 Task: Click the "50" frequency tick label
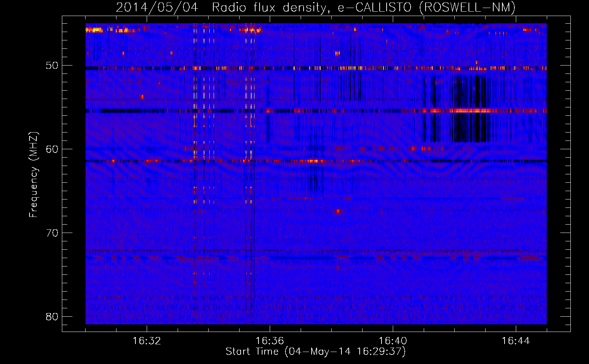[x=52, y=66]
